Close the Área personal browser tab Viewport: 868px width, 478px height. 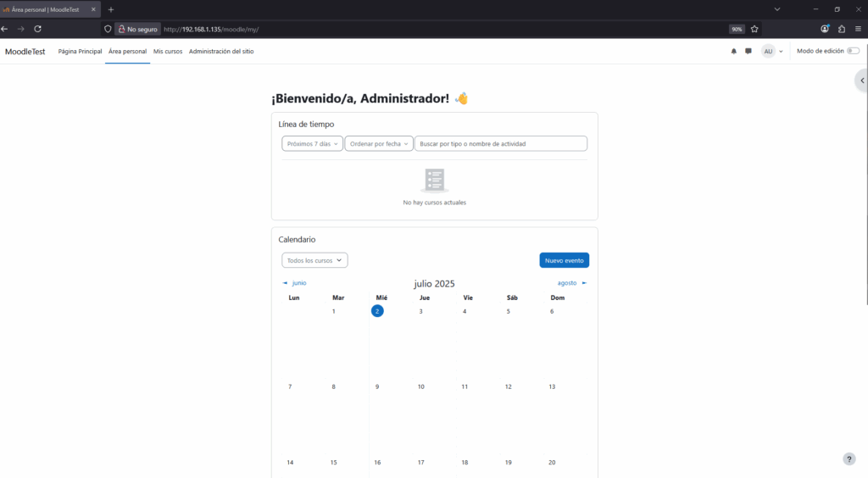coord(93,9)
